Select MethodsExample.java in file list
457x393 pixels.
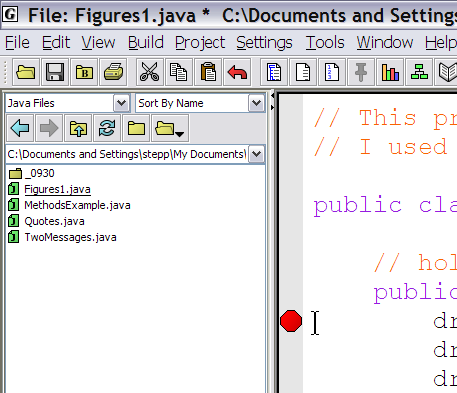click(x=69, y=205)
